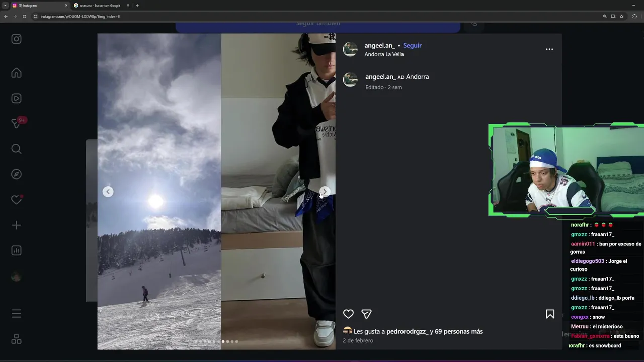
Task: Click chat user eldiegogo503
Action: (587, 261)
